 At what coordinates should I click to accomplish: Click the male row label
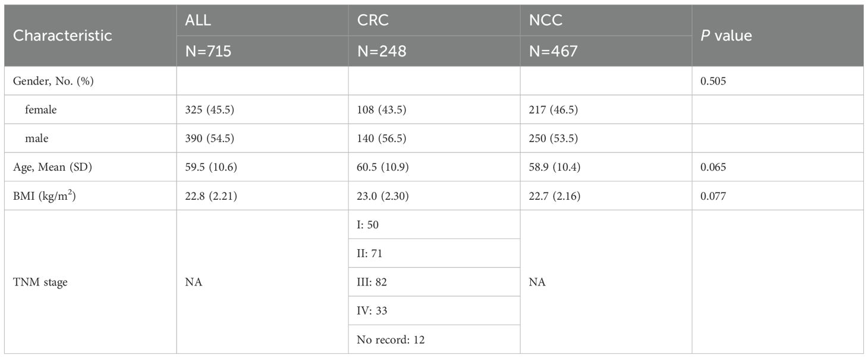(x=36, y=139)
